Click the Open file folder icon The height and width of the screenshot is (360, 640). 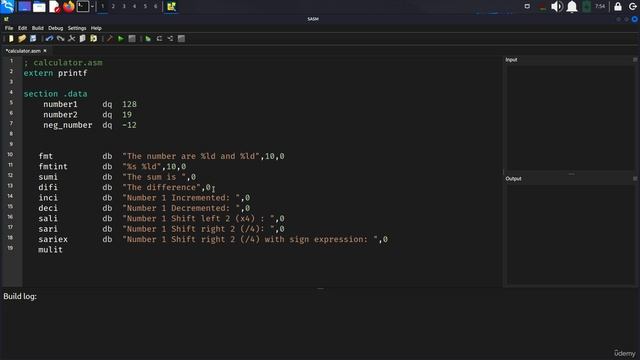pyautogui.click(x=22, y=38)
